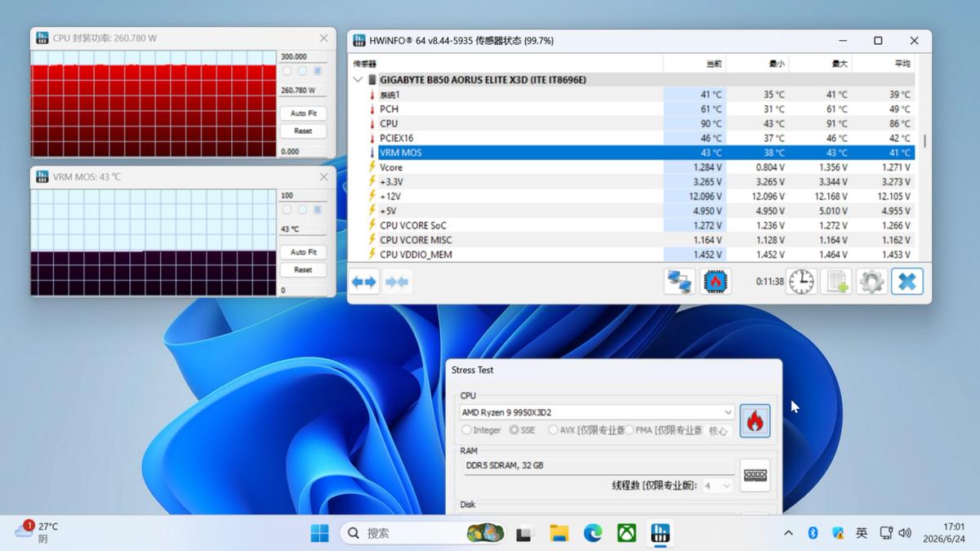Open Windows Start menu
This screenshot has height=551, width=980.
[x=319, y=533]
